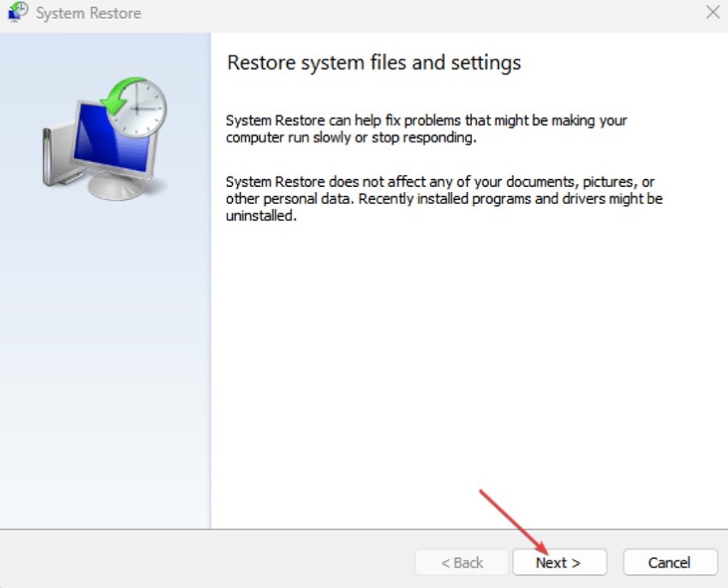Click the disabled Back button

(x=461, y=562)
